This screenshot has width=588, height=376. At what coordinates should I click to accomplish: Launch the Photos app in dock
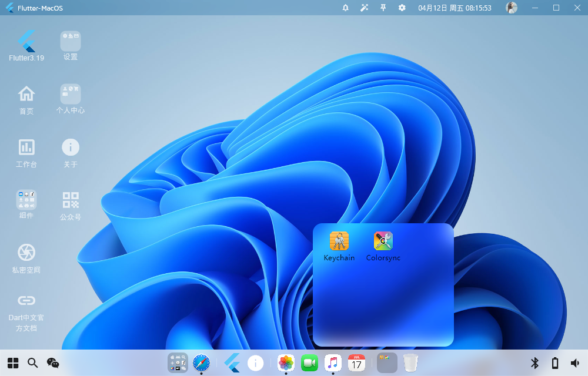(286, 362)
